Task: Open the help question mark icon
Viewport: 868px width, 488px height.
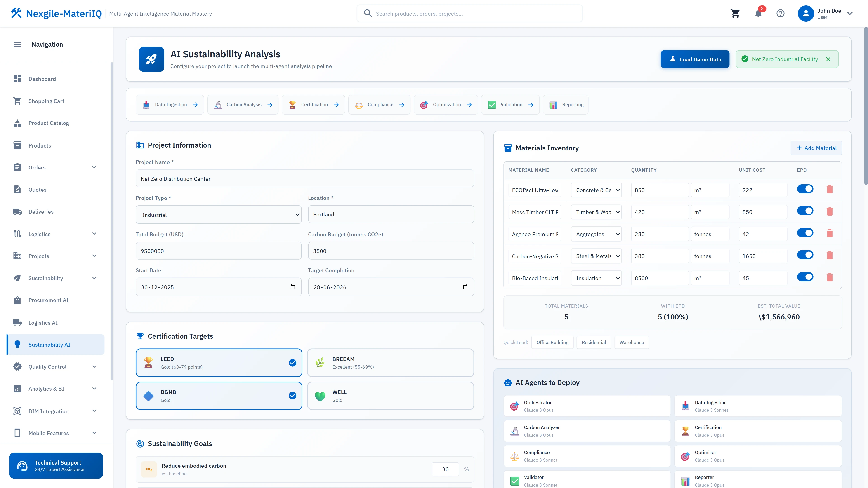Action: 781,14
